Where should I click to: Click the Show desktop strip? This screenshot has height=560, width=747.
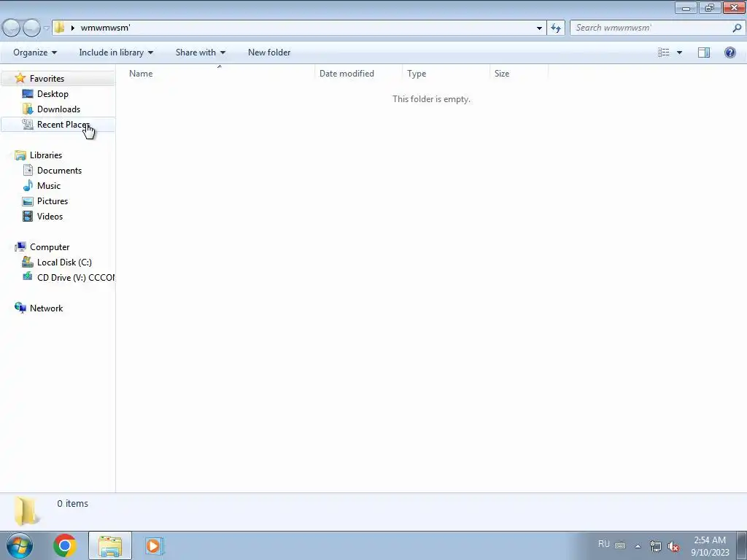742,545
